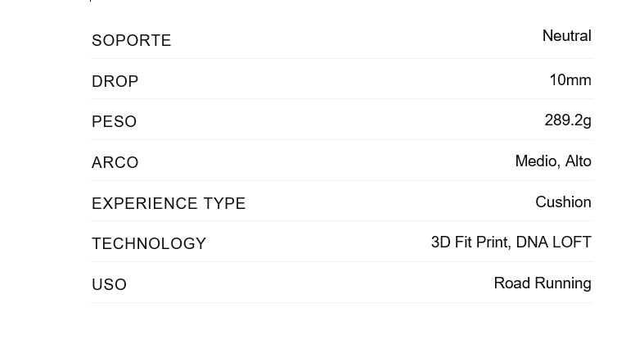Click the TECHNOLOGY spec label

coord(149,244)
